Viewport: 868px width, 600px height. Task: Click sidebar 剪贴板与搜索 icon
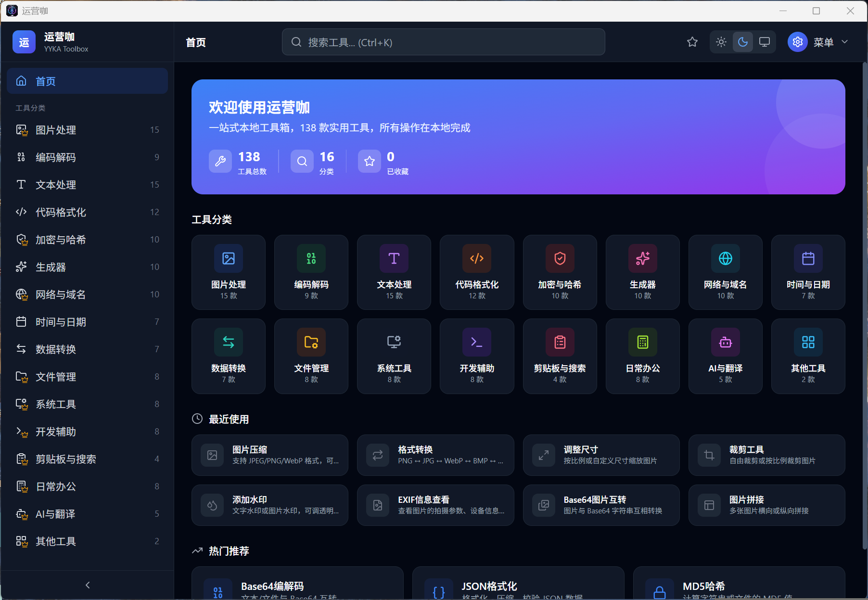pos(21,459)
